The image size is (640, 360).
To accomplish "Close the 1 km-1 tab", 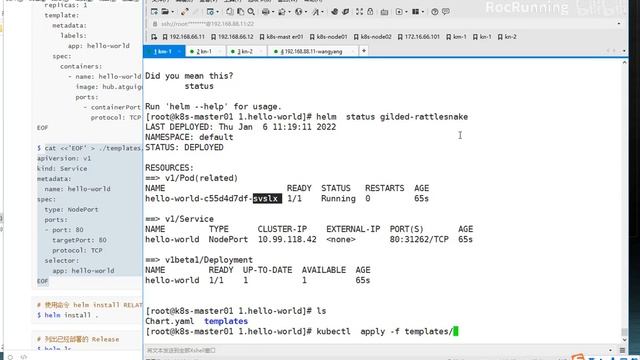I will [179, 51].
